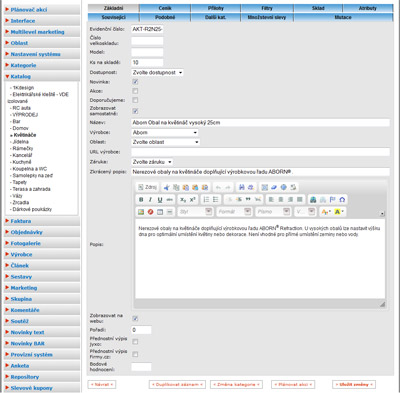Toggle Bold formatting in editor
Screen dimensions: 400x393
click(141, 200)
